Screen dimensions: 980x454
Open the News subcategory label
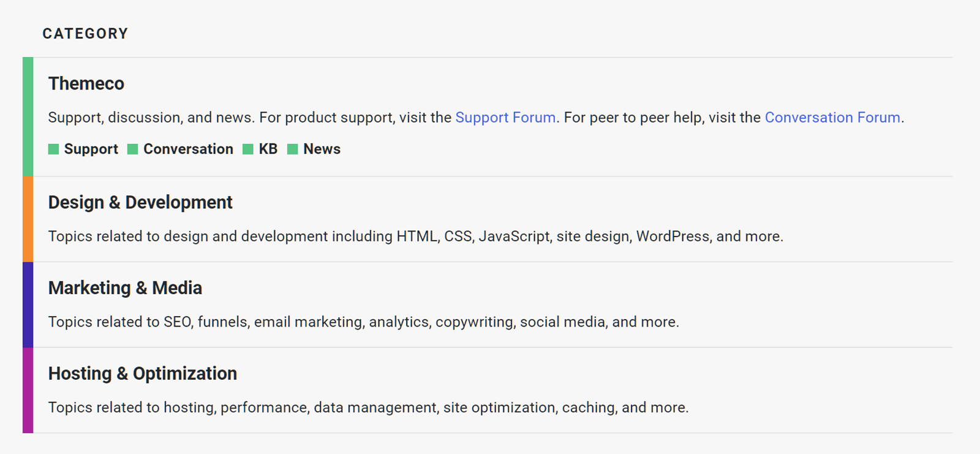click(322, 149)
